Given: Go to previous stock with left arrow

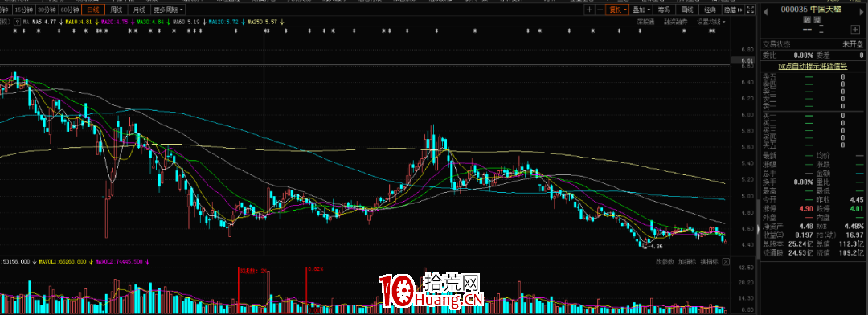Looking at the screenshot, I should pyautogui.click(x=766, y=12).
